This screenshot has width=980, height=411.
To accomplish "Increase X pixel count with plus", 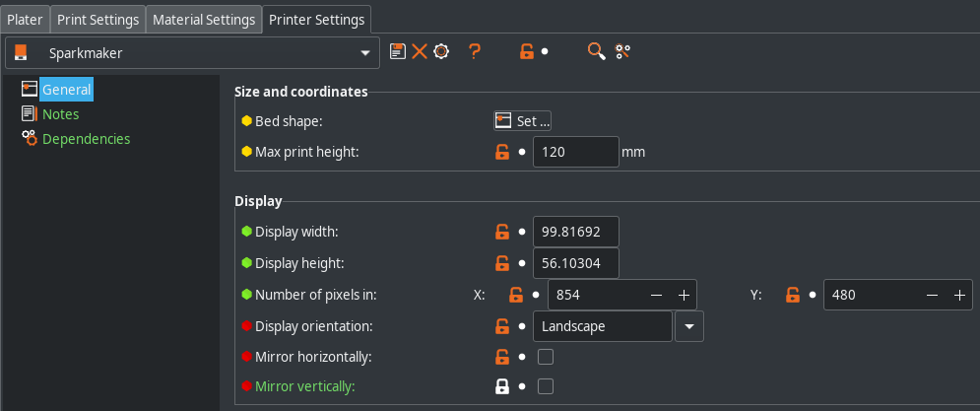I will [684, 296].
